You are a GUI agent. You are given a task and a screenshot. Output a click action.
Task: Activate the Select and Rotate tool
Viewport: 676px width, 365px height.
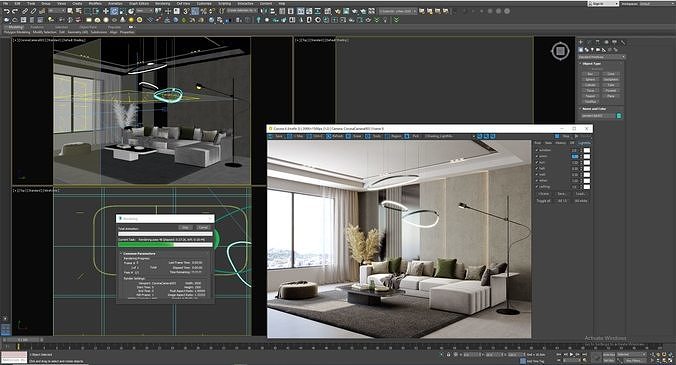point(114,11)
